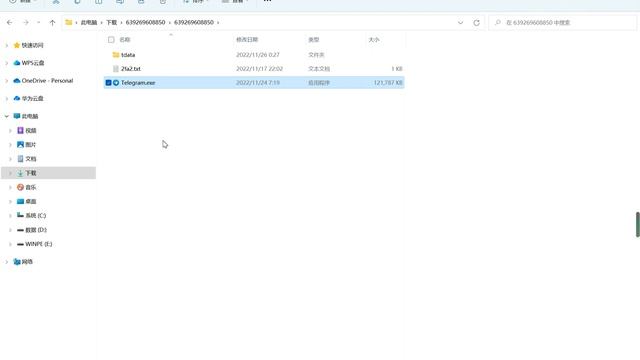Image resolution: width=640 pixels, height=360 pixels.
Task: Click the 文档 folder icon
Action: tap(20, 159)
